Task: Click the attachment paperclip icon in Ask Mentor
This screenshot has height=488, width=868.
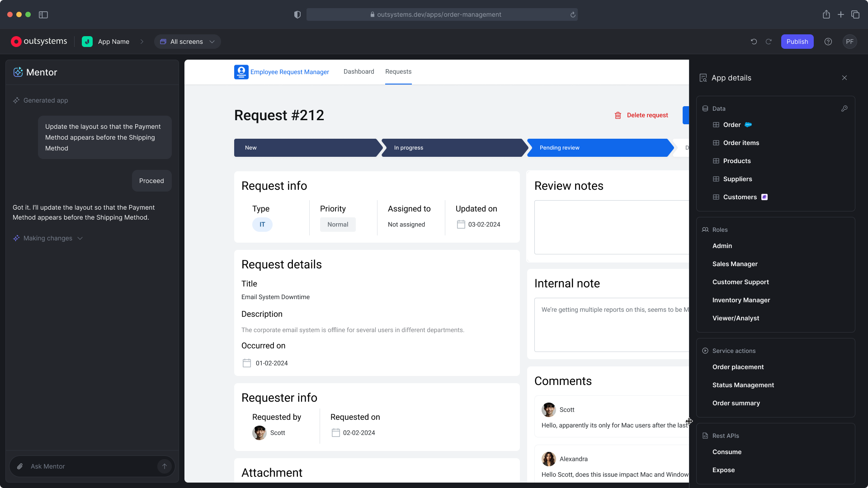Action: (x=20, y=466)
